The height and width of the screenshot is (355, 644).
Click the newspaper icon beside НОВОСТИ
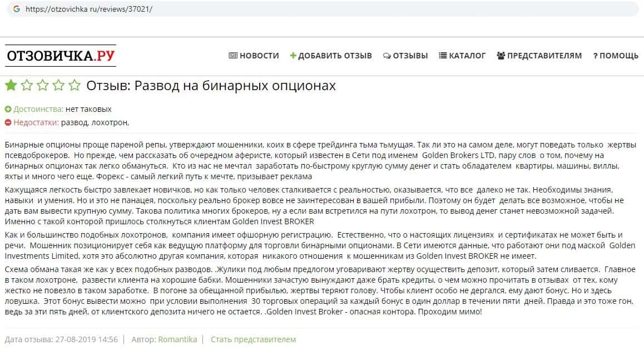coord(233,56)
